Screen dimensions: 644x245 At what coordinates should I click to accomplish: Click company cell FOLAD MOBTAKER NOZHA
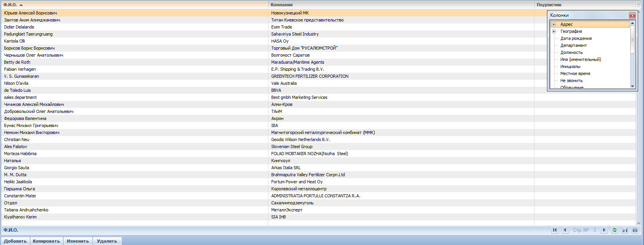401,154
